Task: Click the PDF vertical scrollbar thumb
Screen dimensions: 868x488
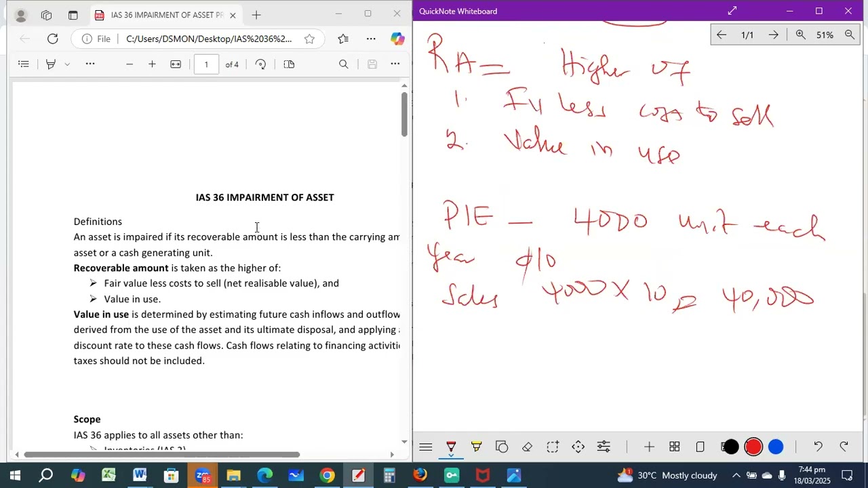Action: tap(404, 114)
